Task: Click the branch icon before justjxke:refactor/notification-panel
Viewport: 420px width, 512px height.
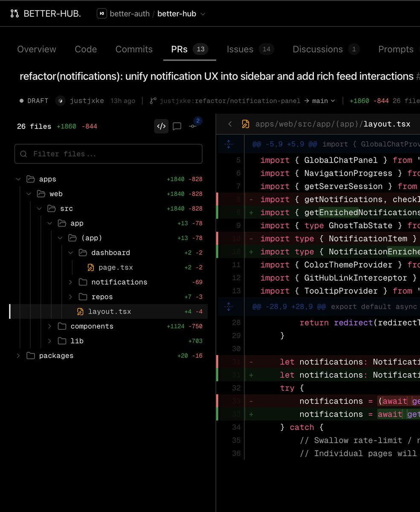Action: point(153,101)
